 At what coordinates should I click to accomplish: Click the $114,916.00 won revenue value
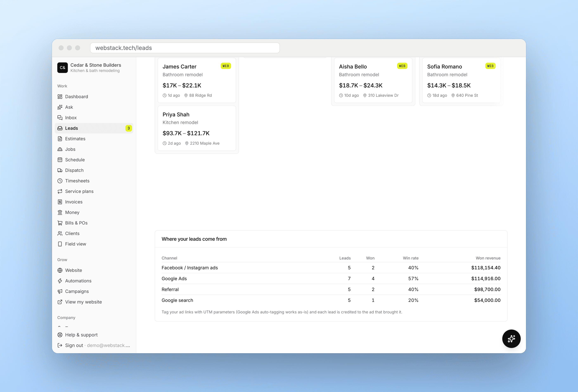486,278
